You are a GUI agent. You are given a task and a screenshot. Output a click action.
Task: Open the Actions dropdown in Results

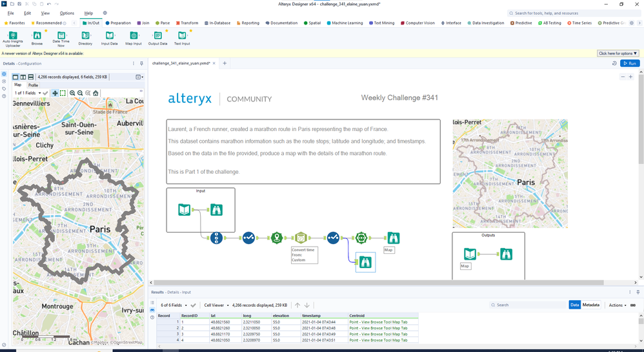click(x=618, y=305)
